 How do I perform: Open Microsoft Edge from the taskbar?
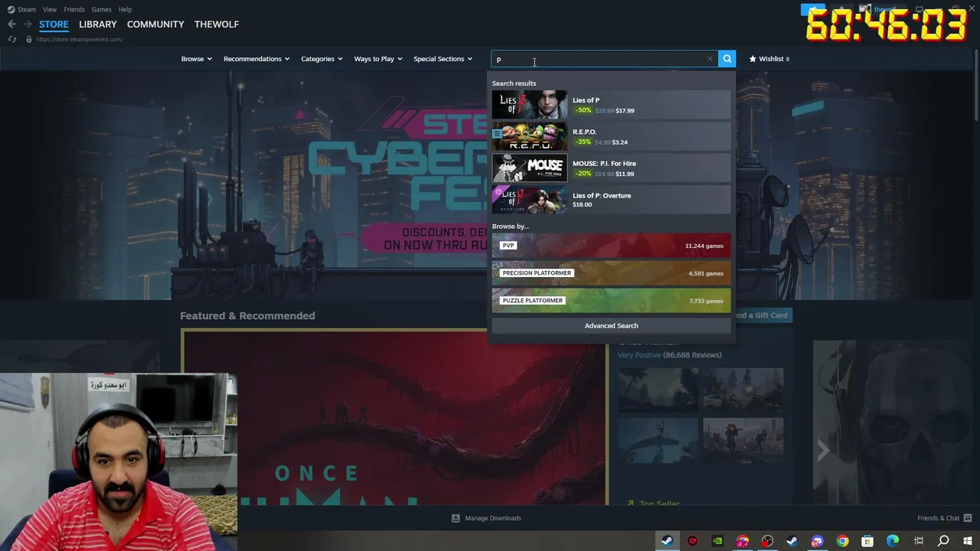[893, 541]
